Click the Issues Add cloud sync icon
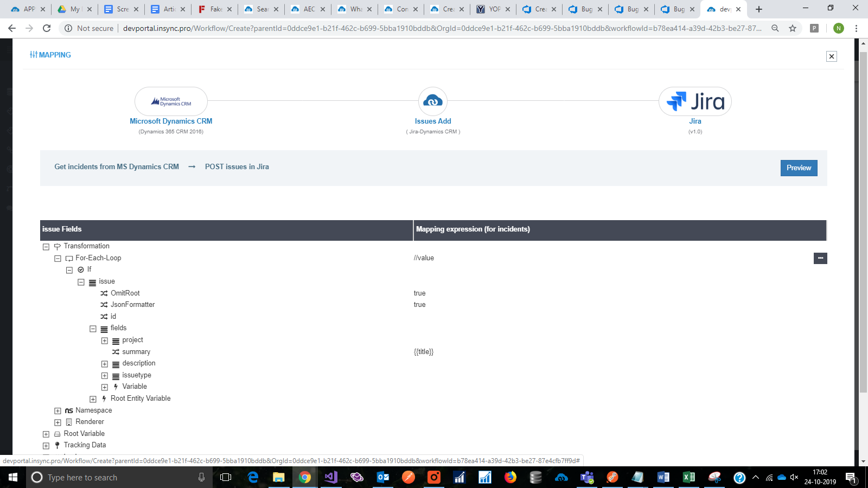The width and height of the screenshot is (868, 488). click(433, 101)
